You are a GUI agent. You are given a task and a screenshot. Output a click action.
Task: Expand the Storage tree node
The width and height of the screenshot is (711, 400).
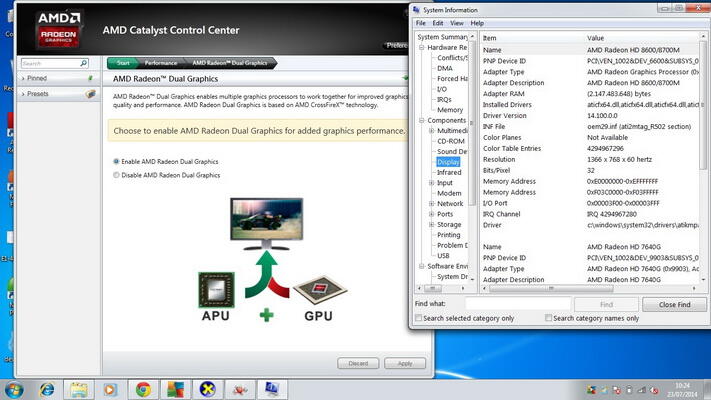(x=432, y=224)
